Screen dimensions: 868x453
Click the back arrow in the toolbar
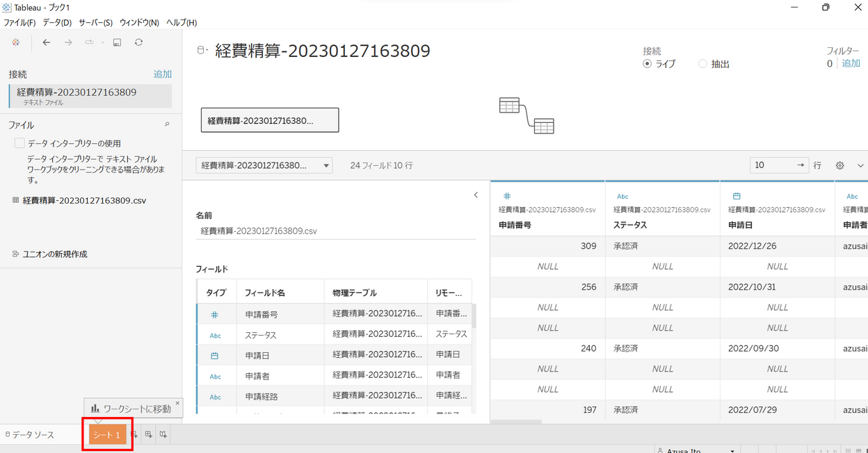click(x=47, y=42)
